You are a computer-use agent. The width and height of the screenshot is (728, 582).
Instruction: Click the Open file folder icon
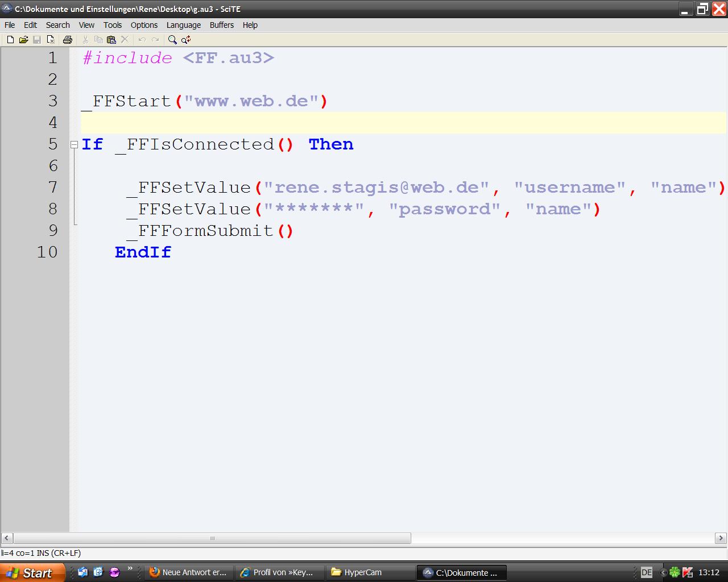point(23,40)
